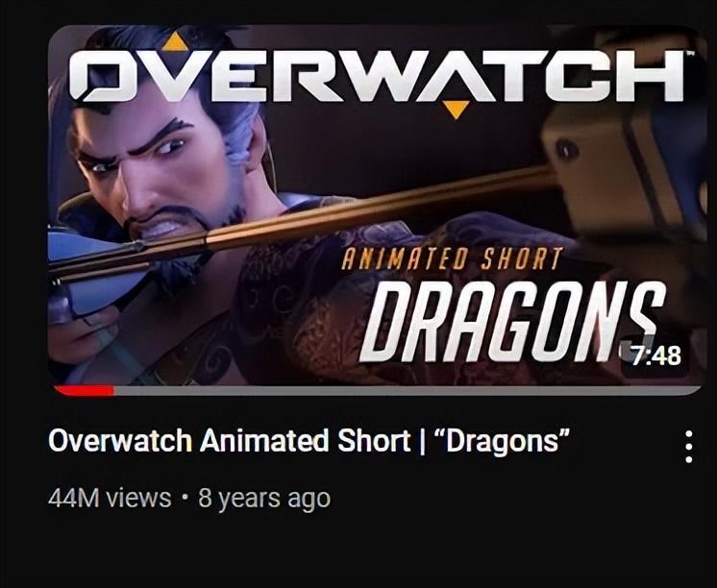
Task: Click the OVERWATCH logo in the thumbnail
Action: [377, 76]
